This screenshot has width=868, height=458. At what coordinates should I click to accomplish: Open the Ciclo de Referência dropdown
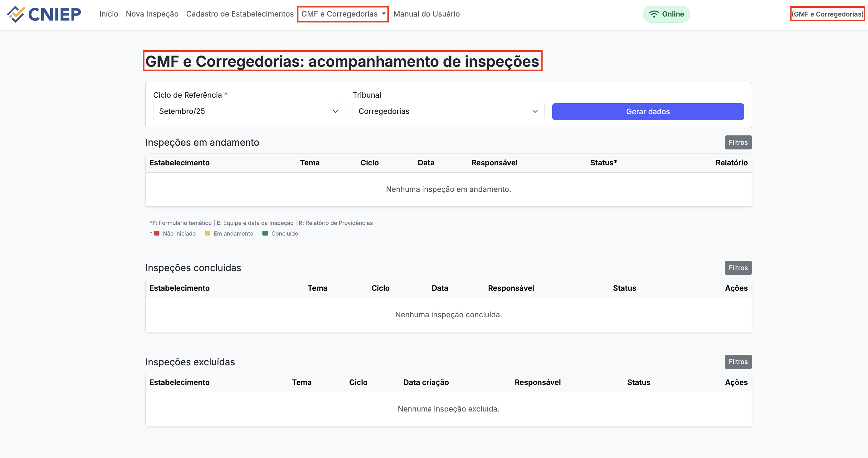[x=249, y=111]
